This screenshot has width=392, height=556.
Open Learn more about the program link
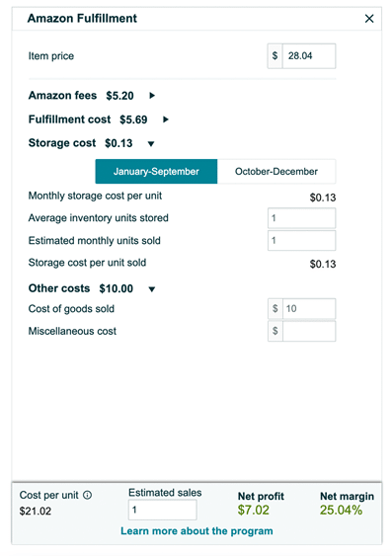pyautogui.click(x=196, y=531)
